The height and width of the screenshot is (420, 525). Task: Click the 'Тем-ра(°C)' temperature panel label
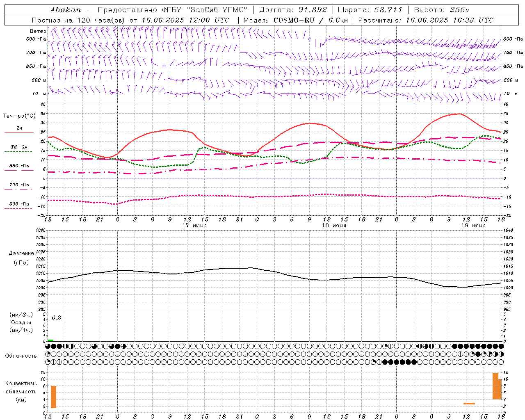pos(19,116)
